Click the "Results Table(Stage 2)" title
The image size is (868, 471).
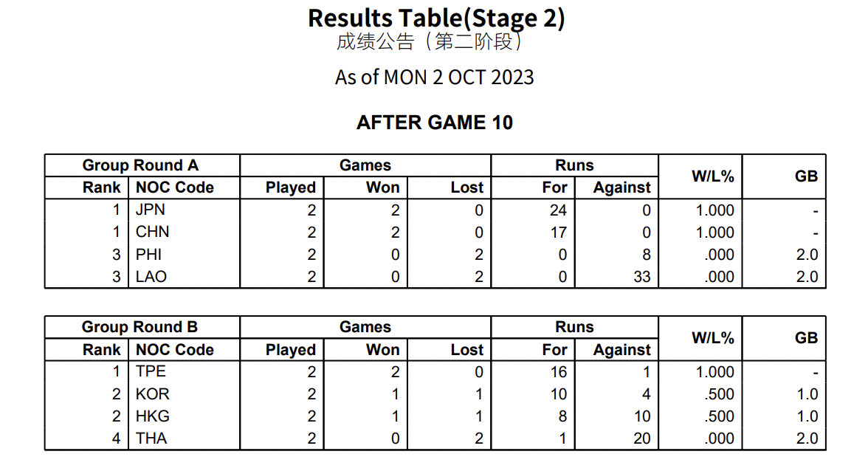click(435, 18)
